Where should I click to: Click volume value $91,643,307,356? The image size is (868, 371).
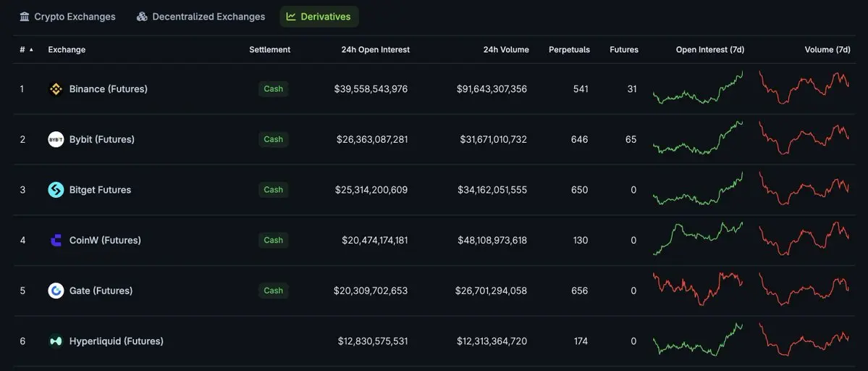pos(492,88)
